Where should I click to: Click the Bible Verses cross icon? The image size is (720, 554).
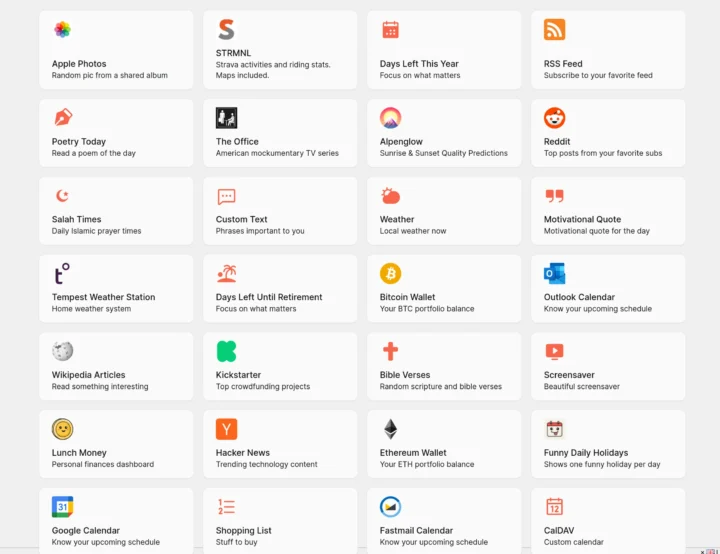pos(390,351)
